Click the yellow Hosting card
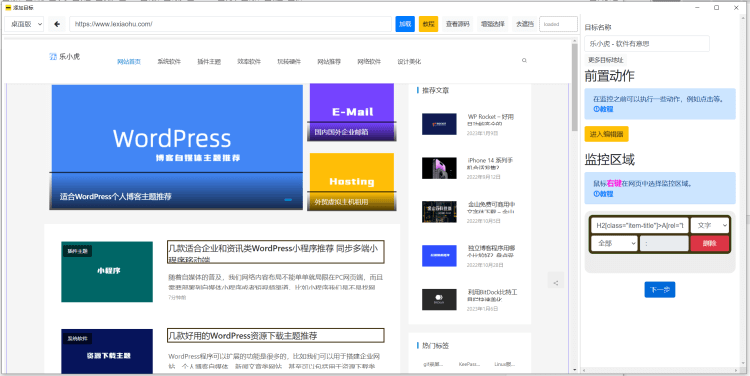Image resolution: width=750 pixels, height=376 pixels. click(x=352, y=181)
